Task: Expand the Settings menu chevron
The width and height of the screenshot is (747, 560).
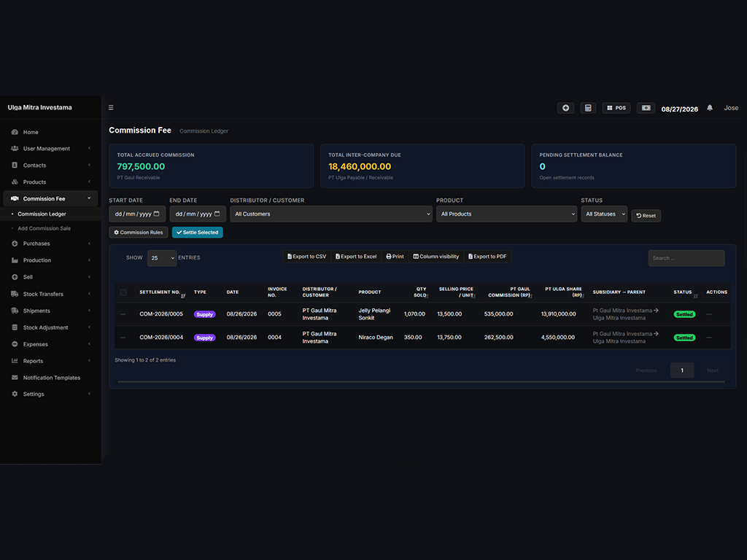Action: point(89,394)
